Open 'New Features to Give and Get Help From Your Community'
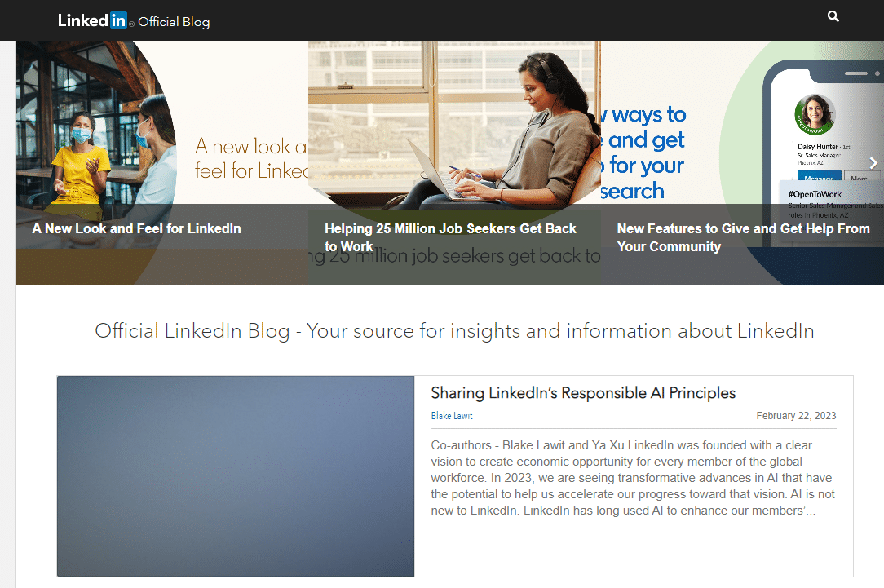Viewport: 884px width, 588px height. [x=743, y=237]
